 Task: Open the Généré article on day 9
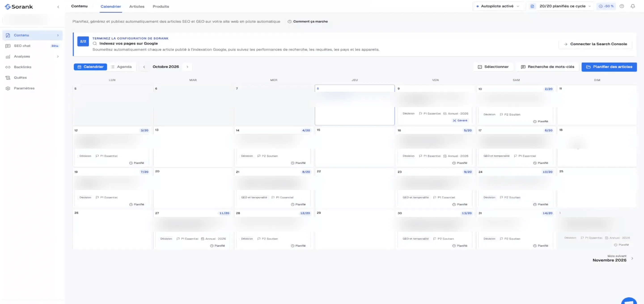[435, 108]
